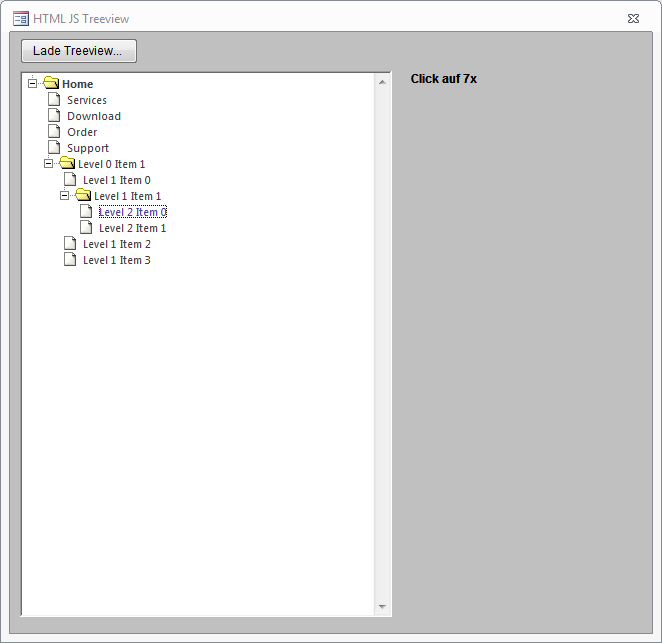
Task: Click the window form icon in title bar
Action: [x=21, y=18]
